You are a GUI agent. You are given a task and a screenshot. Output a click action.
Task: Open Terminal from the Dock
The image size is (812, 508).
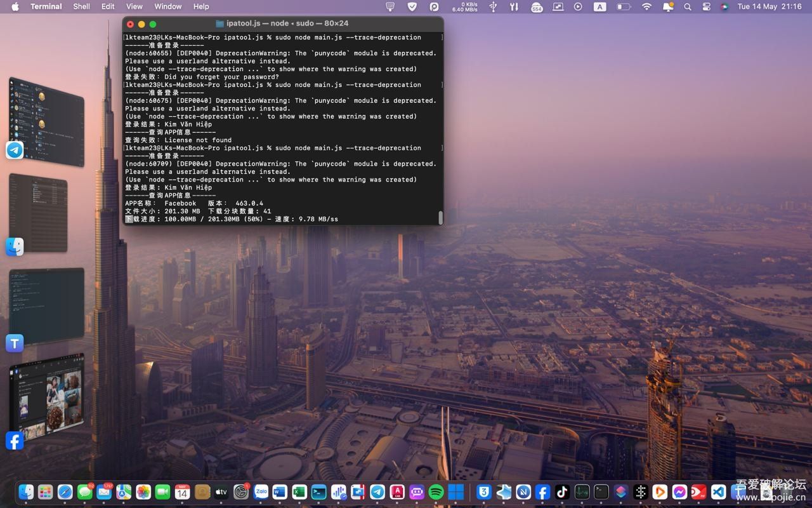601,491
